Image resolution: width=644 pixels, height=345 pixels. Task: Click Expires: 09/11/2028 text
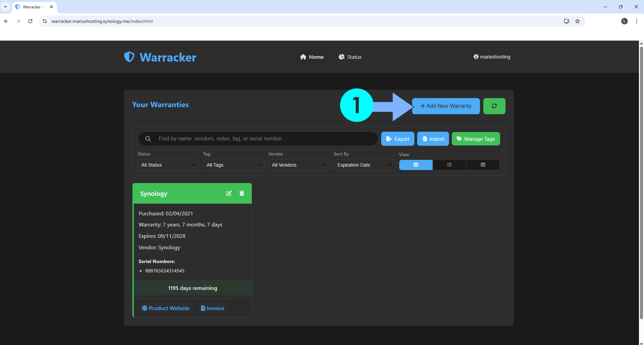162,236
